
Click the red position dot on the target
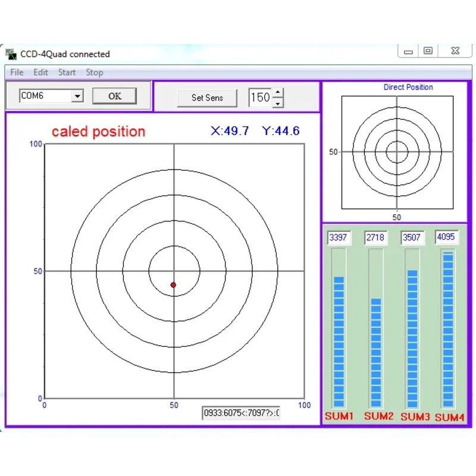point(173,285)
